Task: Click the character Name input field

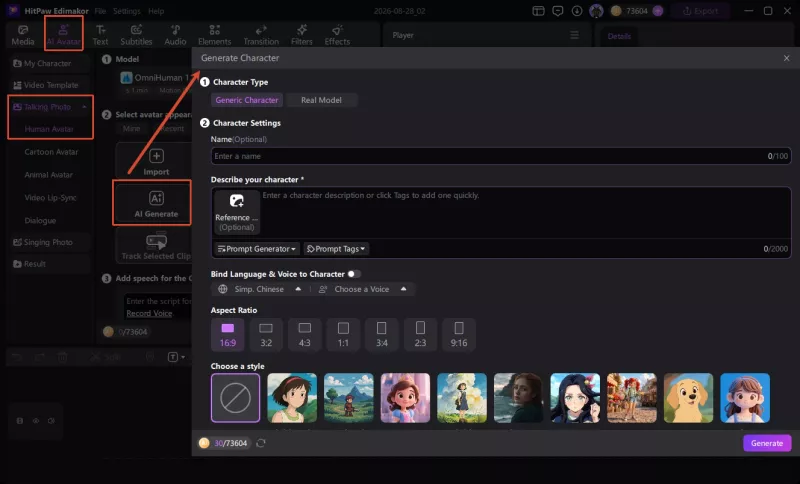Action: [501, 156]
